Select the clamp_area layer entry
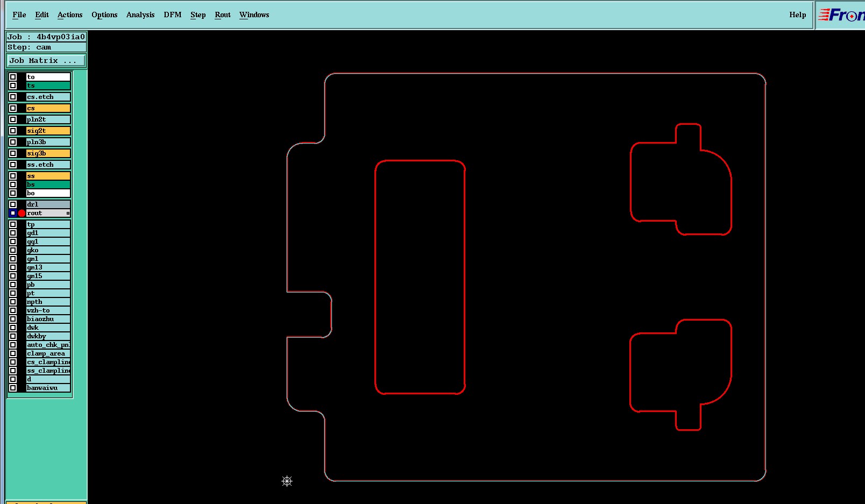Image resolution: width=865 pixels, height=504 pixels. coord(48,353)
